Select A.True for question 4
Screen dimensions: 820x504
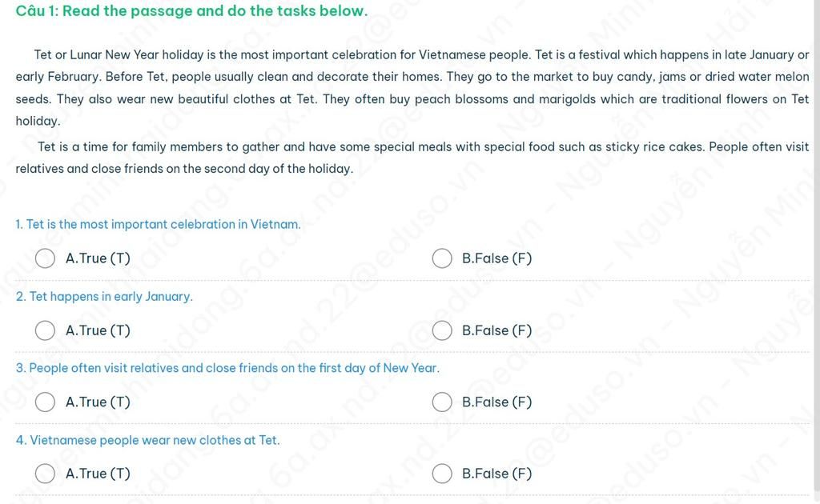(x=45, y=474)
